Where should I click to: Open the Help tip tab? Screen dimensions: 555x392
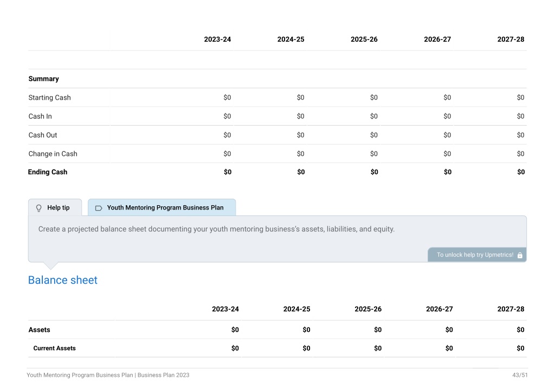pos(55,207)
